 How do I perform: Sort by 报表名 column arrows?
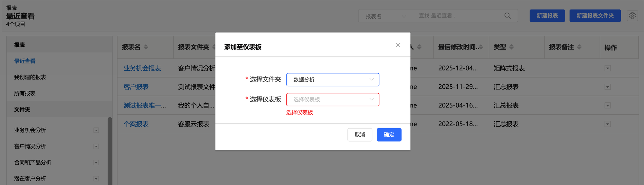pos(146,47)
